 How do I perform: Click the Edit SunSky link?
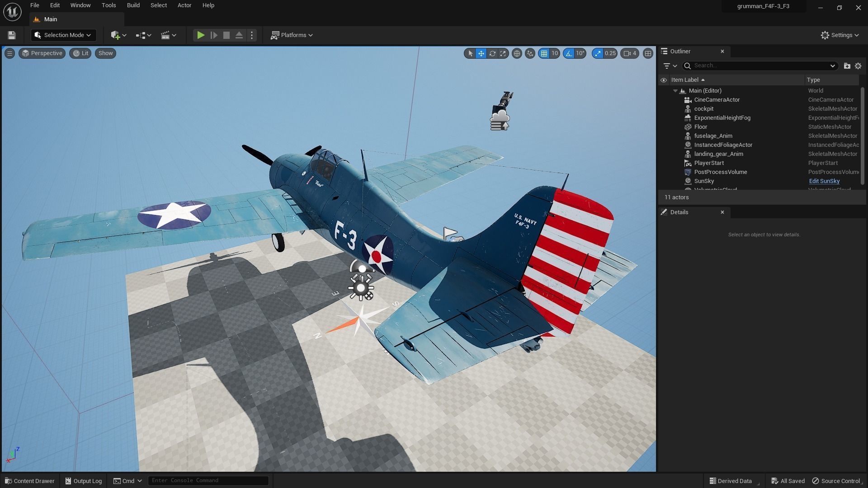pyautogui.click(x=824, y=181)
